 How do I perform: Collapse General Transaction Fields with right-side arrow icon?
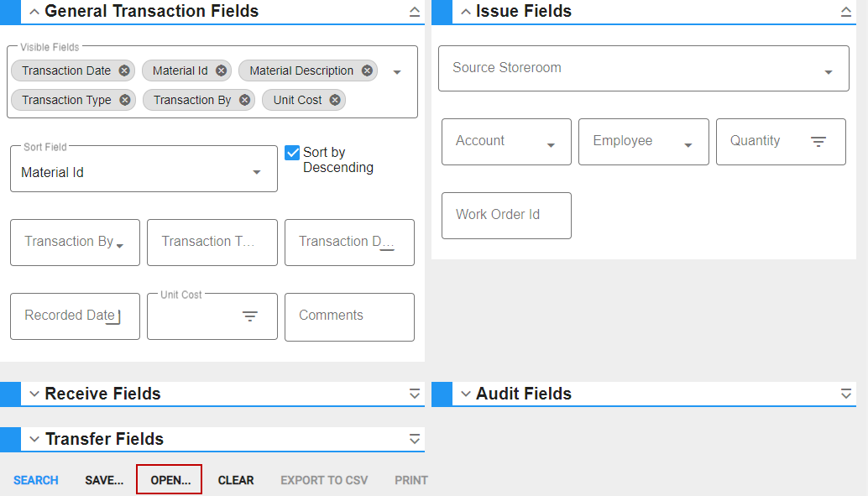click(415, 12)
